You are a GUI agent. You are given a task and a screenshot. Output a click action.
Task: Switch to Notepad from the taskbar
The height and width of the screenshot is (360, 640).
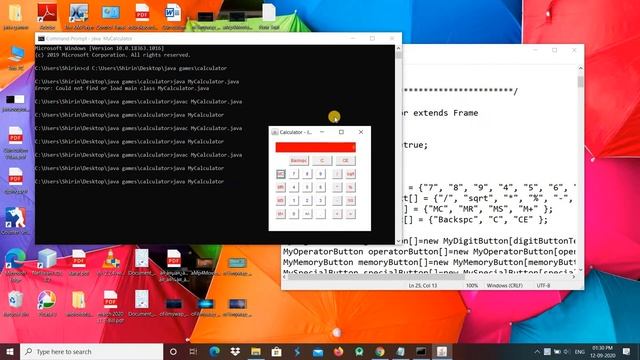click(400, 351)
